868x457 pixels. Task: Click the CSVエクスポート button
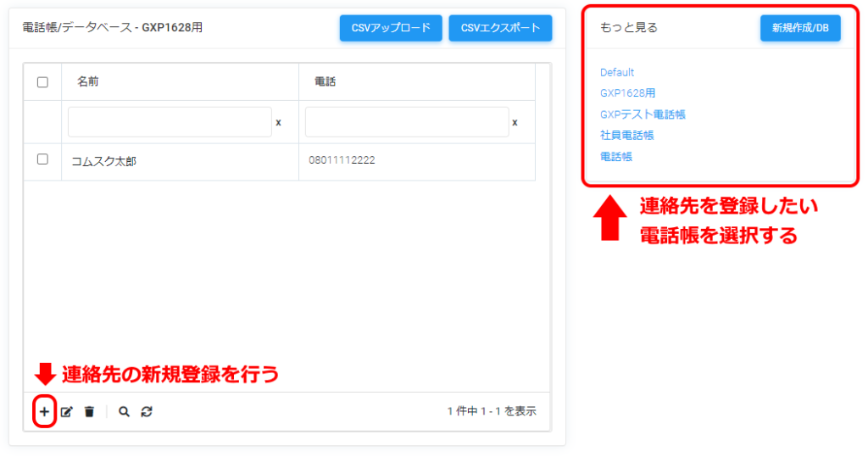pyautogui.click(x=500, y=28)
